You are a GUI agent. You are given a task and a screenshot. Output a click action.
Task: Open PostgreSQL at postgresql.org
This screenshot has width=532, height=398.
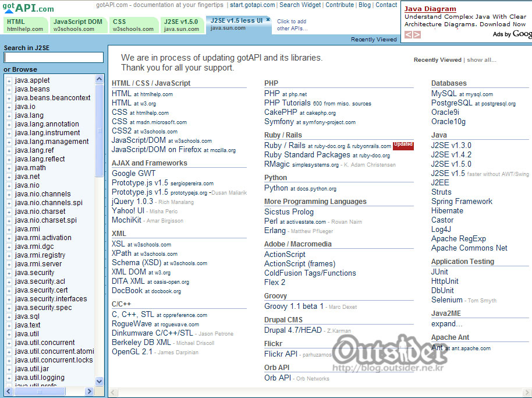click(x=473, y=103)
